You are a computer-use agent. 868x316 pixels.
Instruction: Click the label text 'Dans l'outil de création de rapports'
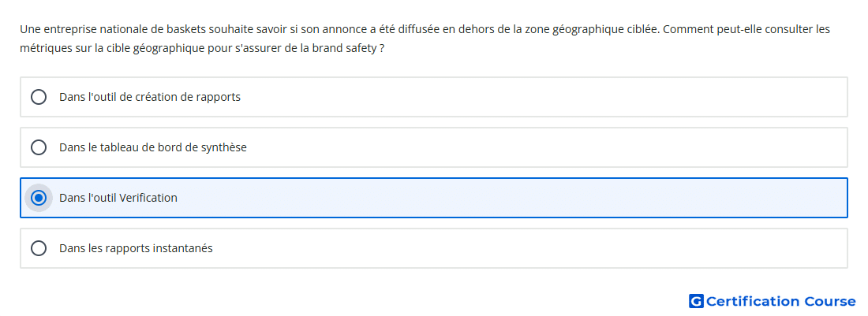[150, 97]
